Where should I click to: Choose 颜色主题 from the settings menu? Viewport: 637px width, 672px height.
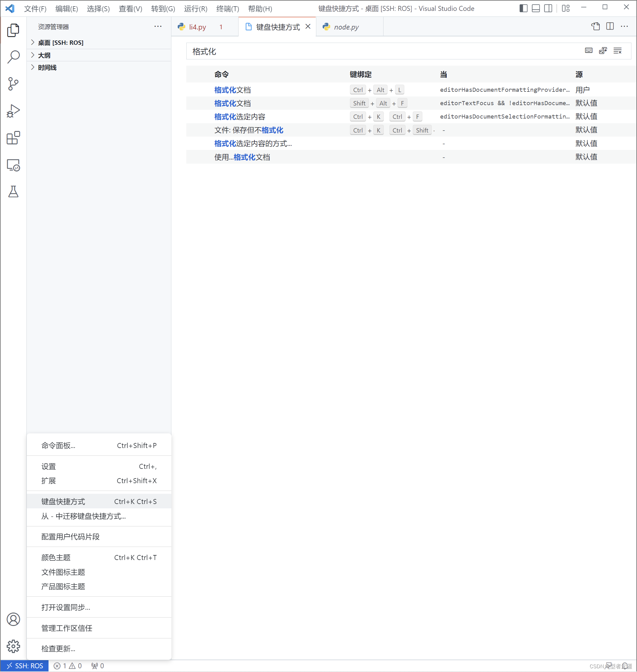(x=55, y=557)
